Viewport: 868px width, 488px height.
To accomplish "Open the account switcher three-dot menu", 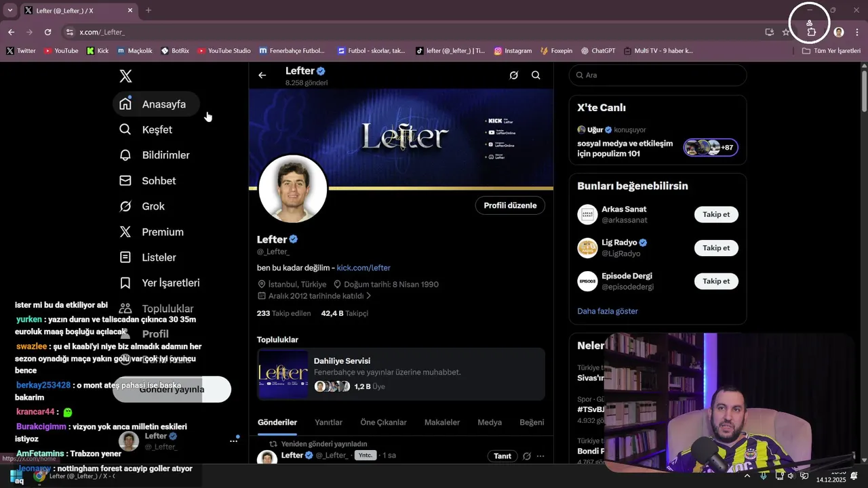I will pos(233,441).
